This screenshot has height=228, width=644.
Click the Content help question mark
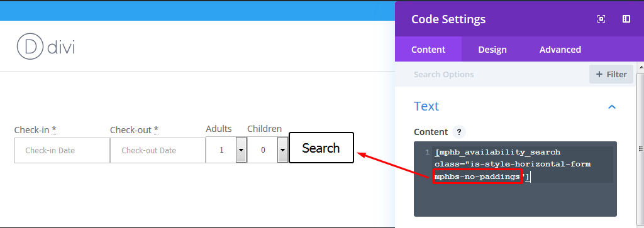[458, 132]
